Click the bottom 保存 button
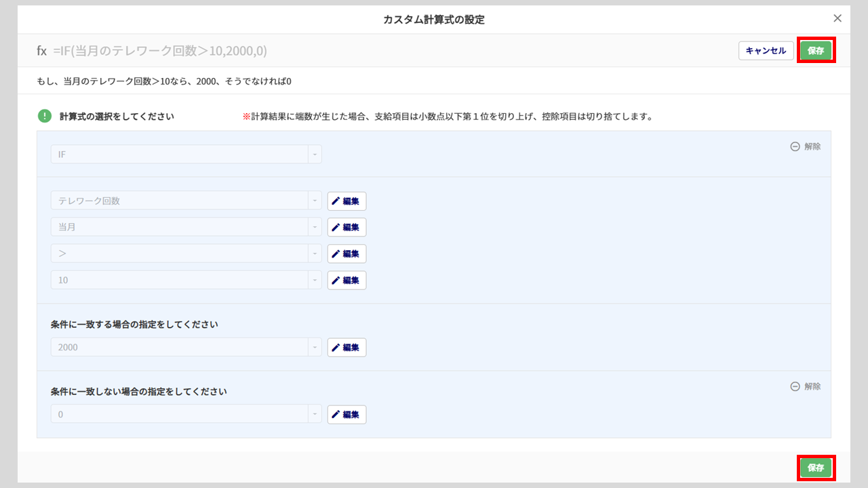This screenshot has width=868, height=488. (x=816, y=468)
